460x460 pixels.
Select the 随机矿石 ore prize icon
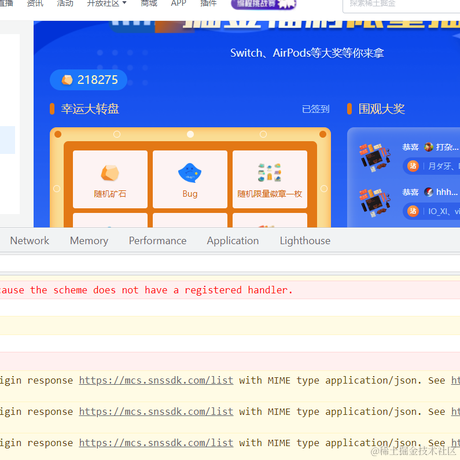click(110, 173)
